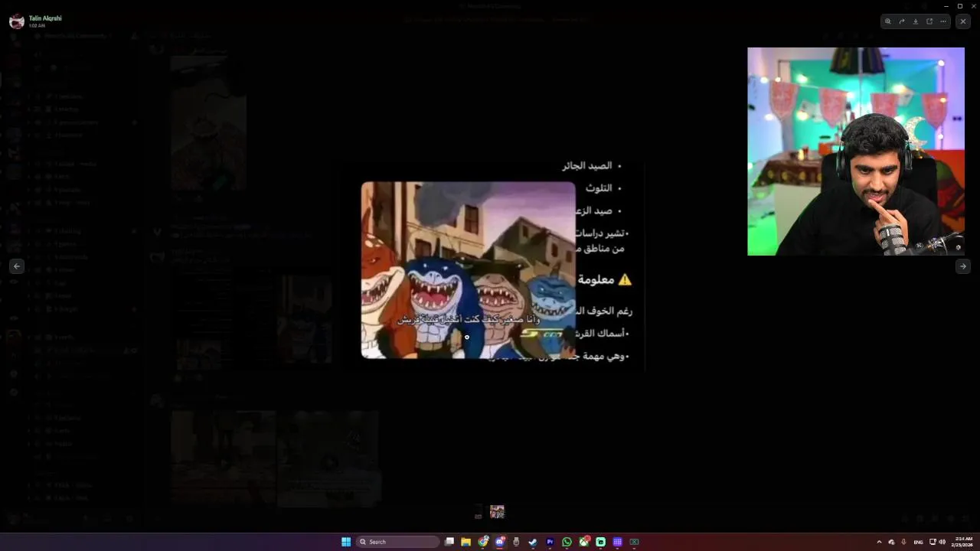
Task: Open the image zoom/search icon in viewer toolbar
Action: (x=887, y=21)
